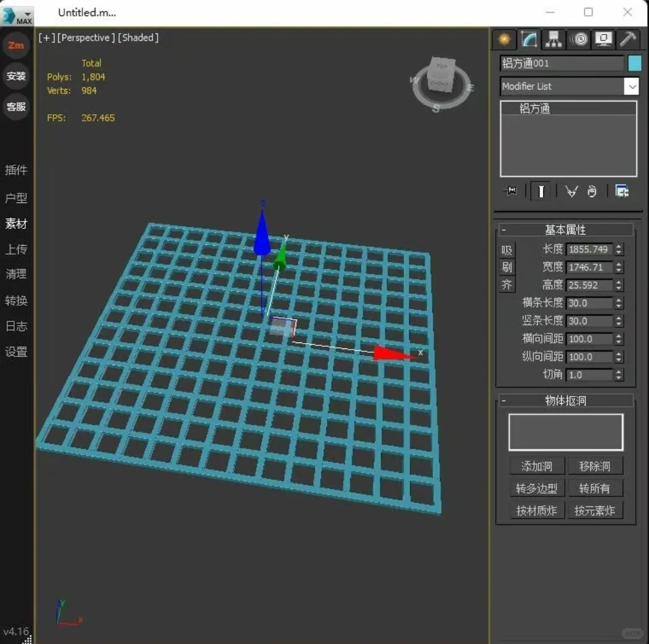Viewport: 649px width, 644px height.
Task: Open the Modifier List dropdown
Action: coord(632,87)
